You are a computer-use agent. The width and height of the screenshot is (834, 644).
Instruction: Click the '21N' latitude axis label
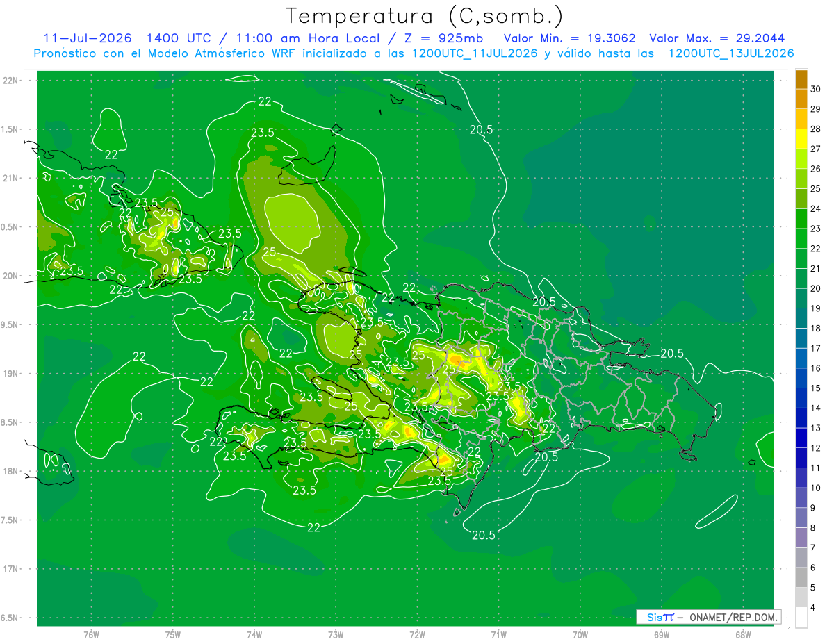(12, 179)
